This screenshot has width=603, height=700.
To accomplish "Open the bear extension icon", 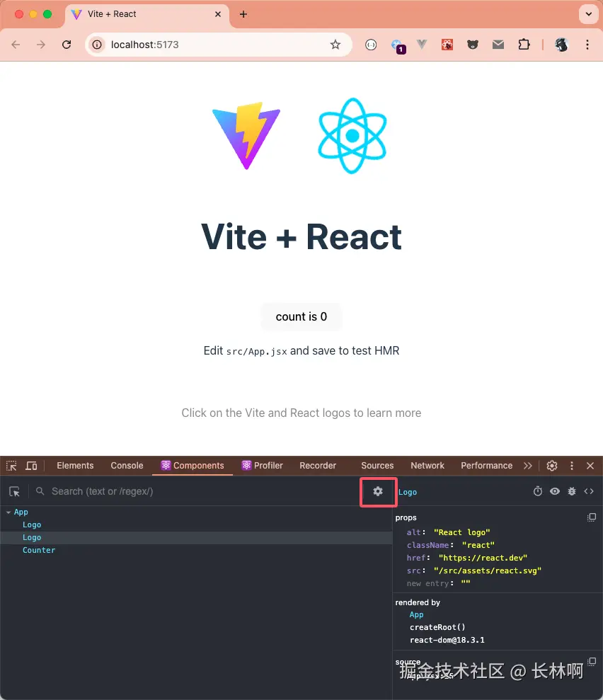I will (x=473, y=45).
